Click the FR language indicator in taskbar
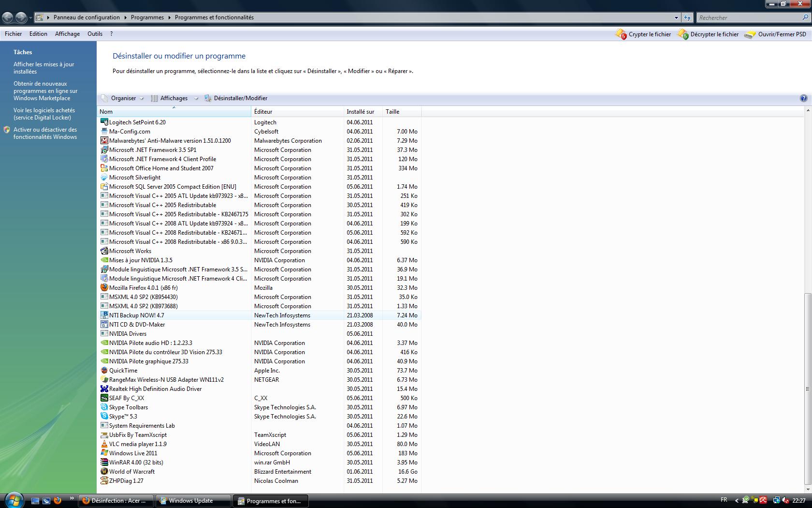812x508 pixels. click(724, 500)
